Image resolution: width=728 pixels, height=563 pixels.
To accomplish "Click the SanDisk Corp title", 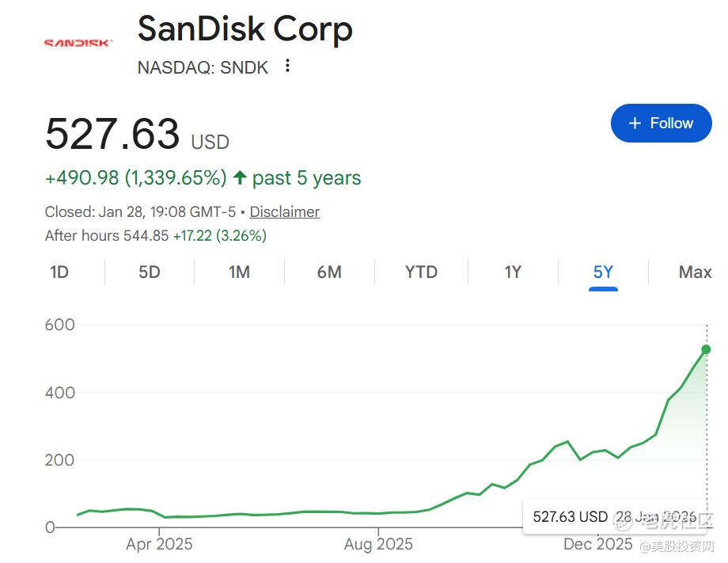I will [245, 30].
